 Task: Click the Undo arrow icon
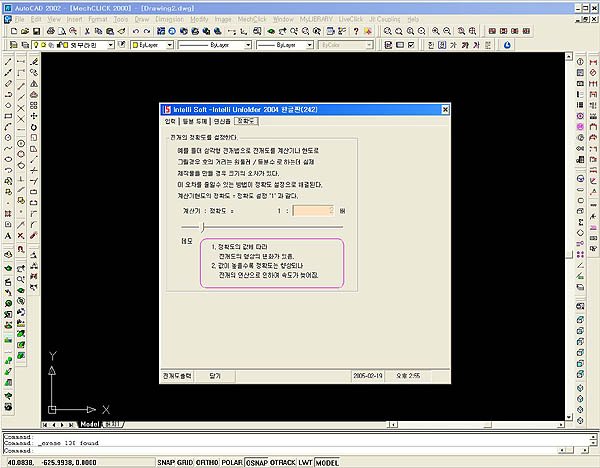tap(135, 31)
